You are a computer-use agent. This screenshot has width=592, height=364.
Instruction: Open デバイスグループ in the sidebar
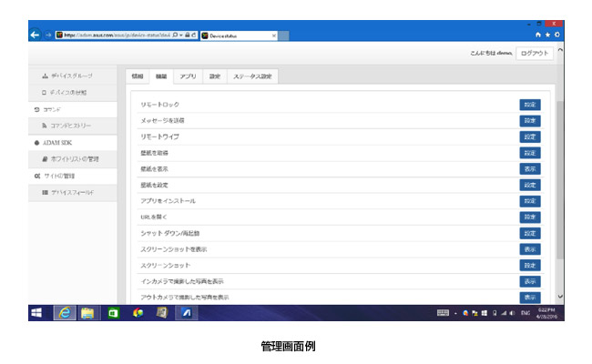tap(72, 75)
